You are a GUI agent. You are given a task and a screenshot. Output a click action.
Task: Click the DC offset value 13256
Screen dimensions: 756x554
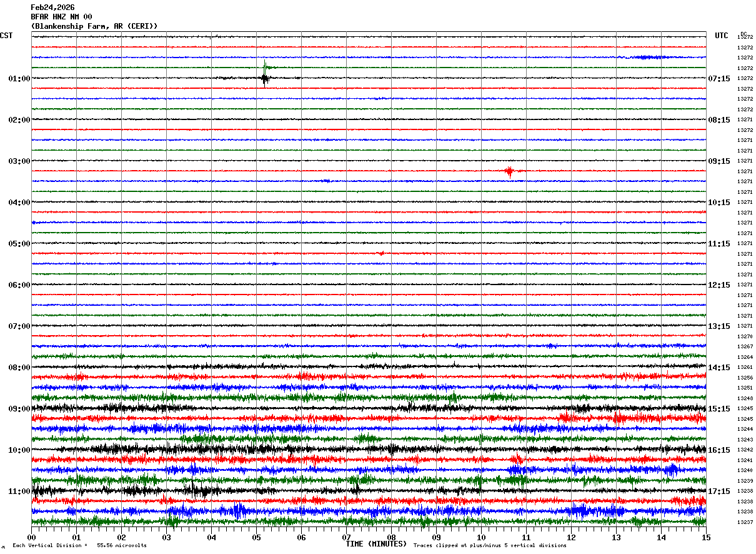pos(745,378)
